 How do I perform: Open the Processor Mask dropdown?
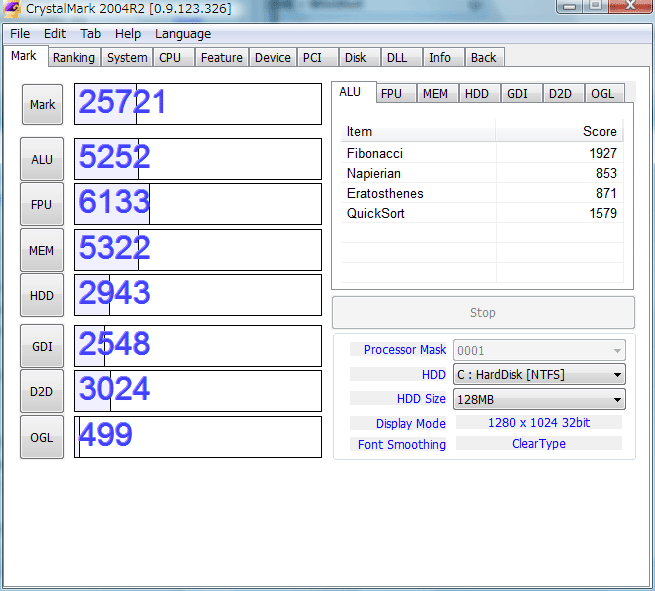(x=539, y=350)
